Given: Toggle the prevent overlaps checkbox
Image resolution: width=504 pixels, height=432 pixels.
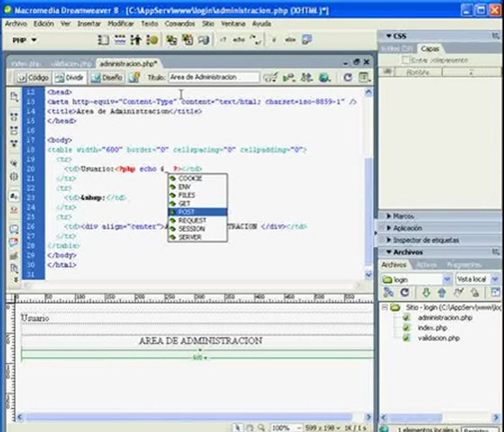Looking at the screenshot, I should point(406,60).
